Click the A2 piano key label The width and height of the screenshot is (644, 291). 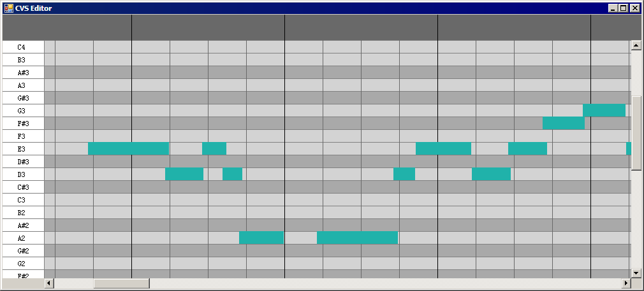pos(23,238)
